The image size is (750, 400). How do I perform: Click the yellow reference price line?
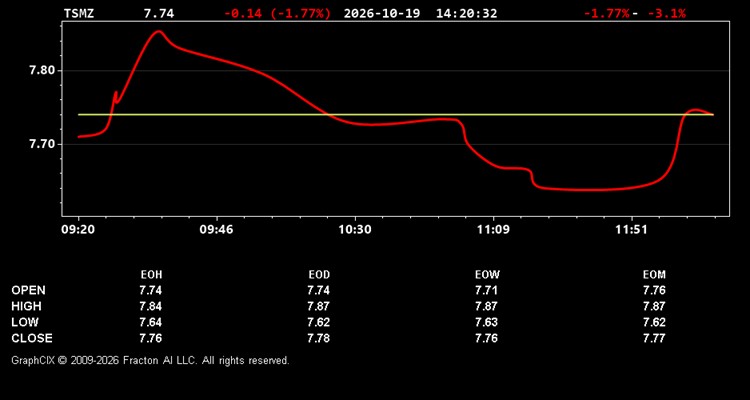(396, 115)
